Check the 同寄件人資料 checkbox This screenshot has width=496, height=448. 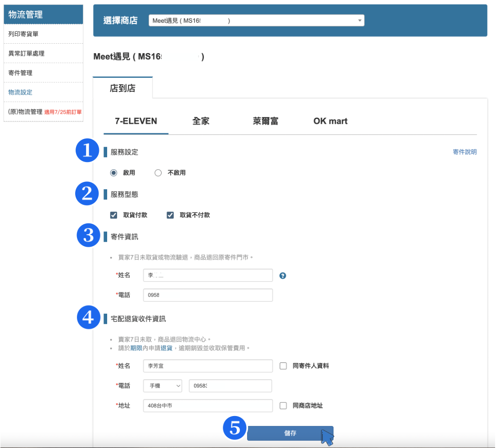[283, 366]
